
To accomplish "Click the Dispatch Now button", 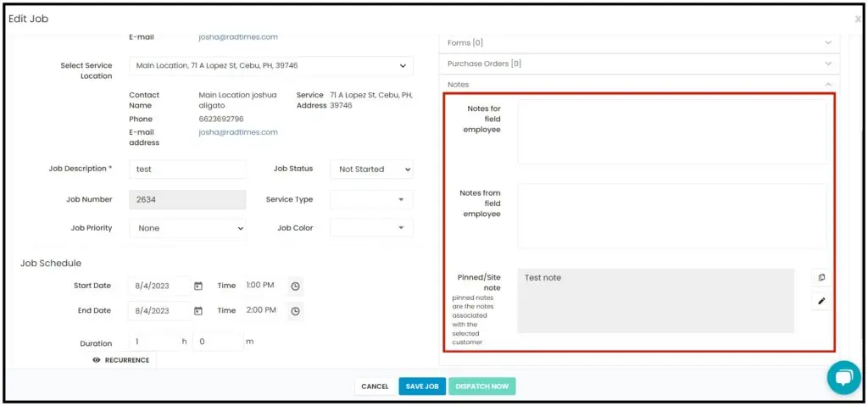I will click(482, 386).
